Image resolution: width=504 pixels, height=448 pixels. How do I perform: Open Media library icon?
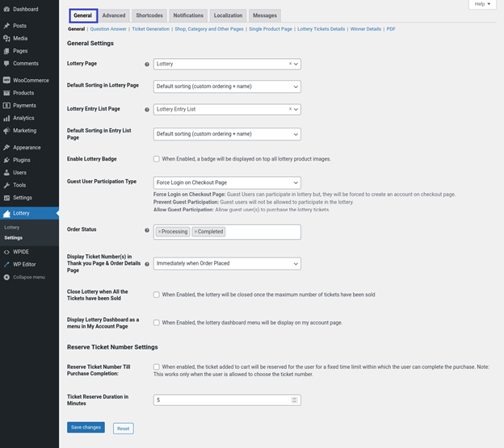pyautogui.click(x=6, y=38)
